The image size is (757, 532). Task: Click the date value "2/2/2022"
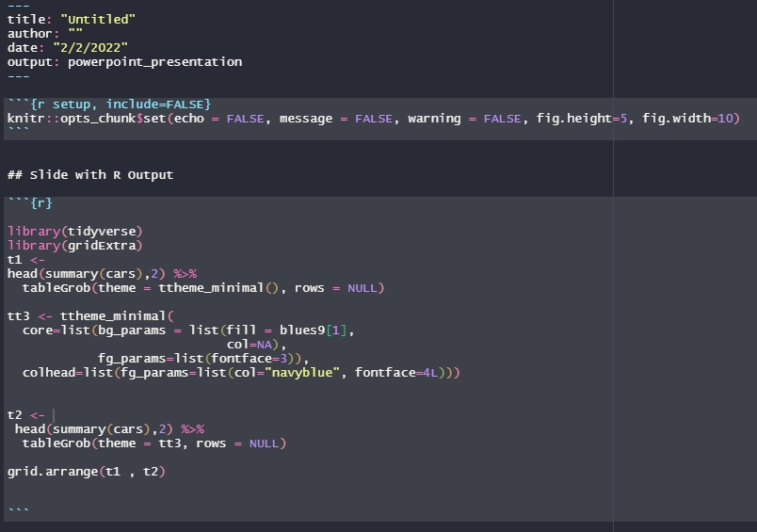[x=90, y=48]
